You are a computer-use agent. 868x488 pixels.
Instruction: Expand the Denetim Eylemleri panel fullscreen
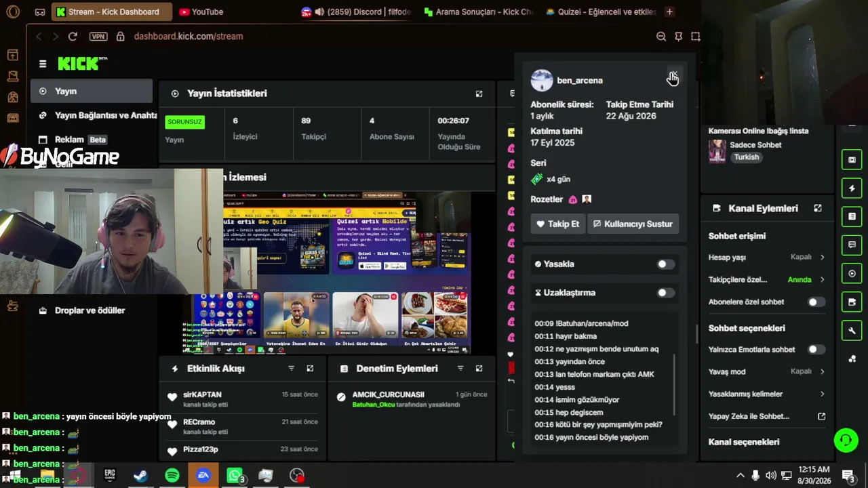479,369
